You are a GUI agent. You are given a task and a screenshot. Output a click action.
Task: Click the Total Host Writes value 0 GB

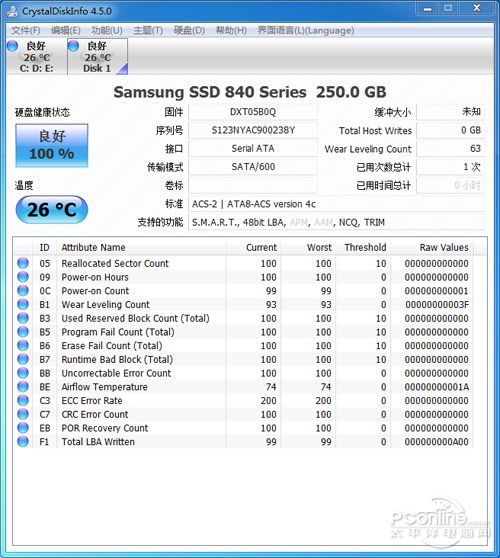click(450, 130)
